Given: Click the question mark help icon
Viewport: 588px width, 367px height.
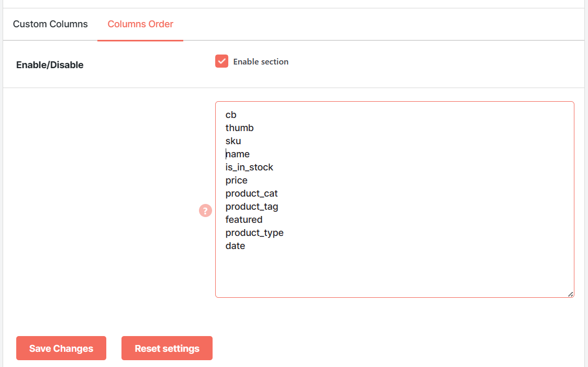Looking at the screenshot, I should 205,211.
